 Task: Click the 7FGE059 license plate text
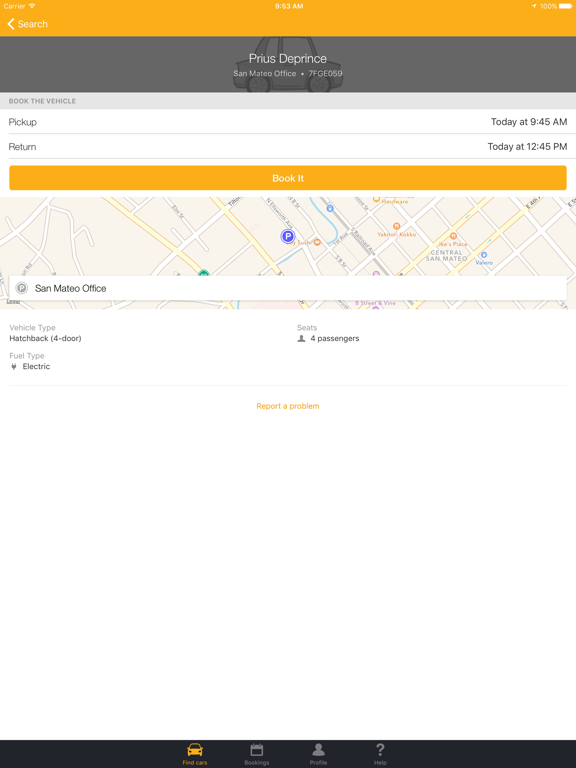(325, 73)
